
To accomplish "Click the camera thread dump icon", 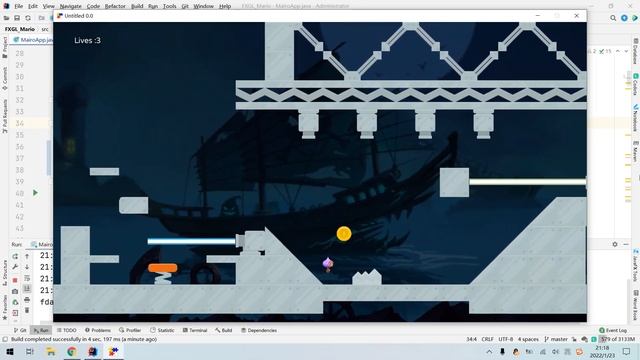I will (15, 291).
